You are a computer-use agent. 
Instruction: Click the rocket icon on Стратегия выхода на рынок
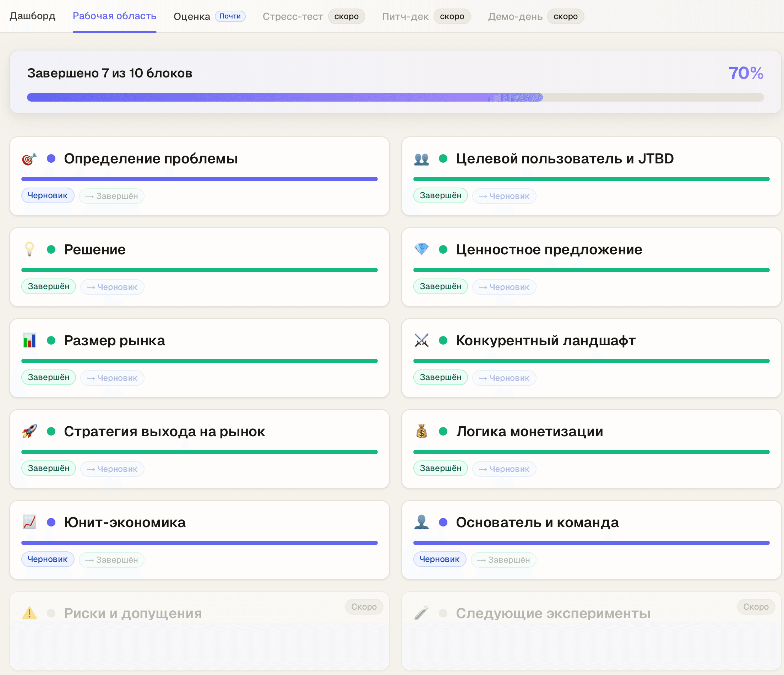29,431
